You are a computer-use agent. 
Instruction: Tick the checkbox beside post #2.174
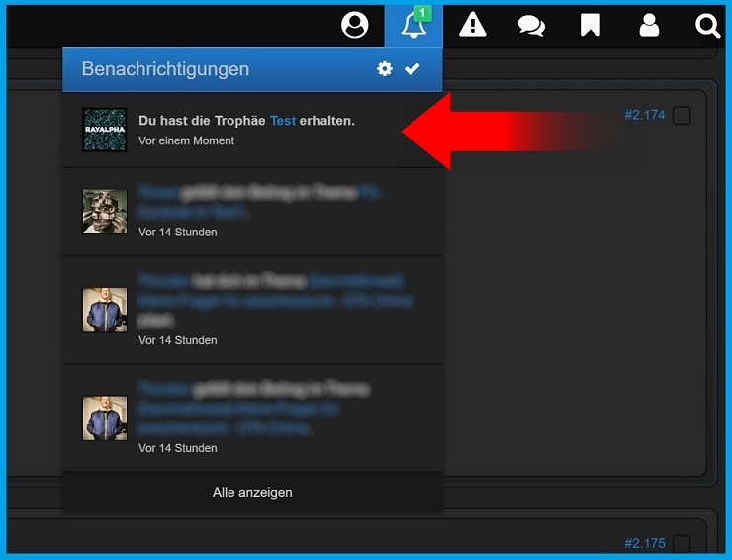click(681, 116)
